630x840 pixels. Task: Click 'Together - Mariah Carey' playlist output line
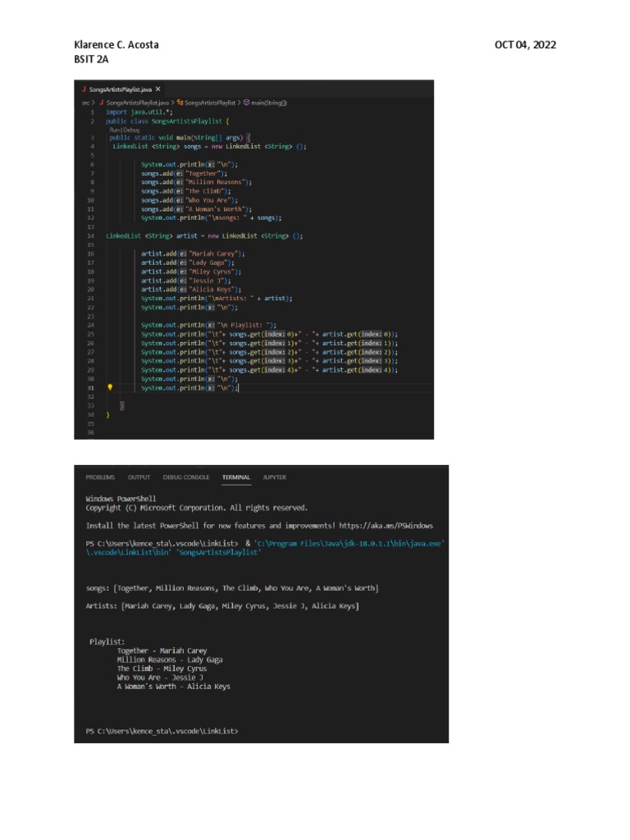pos(162,651)
